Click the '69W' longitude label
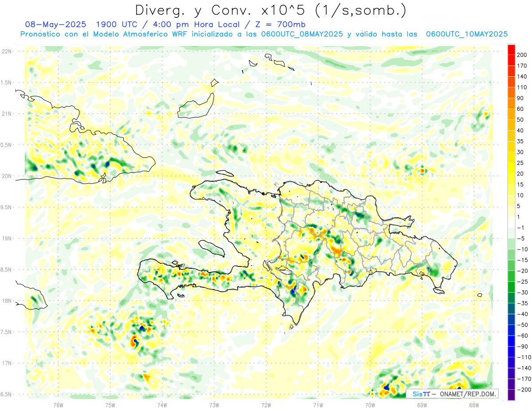Viewport: 532px width, 411px height. [422, 404]
